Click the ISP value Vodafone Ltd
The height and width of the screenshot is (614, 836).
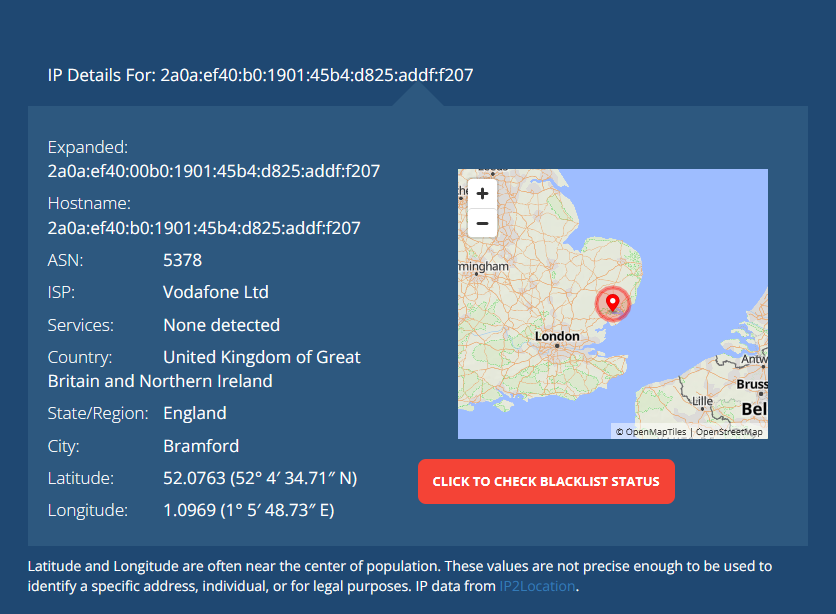tap(216, 292)
